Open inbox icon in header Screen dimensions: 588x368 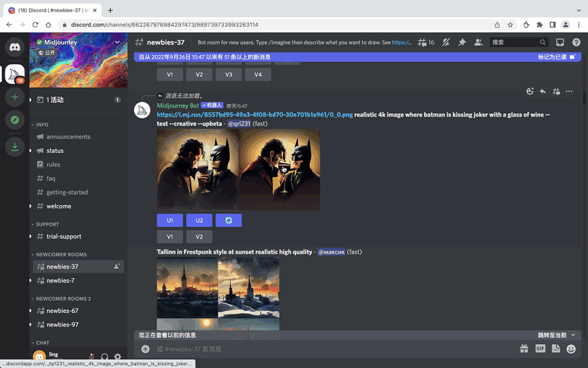560,42
